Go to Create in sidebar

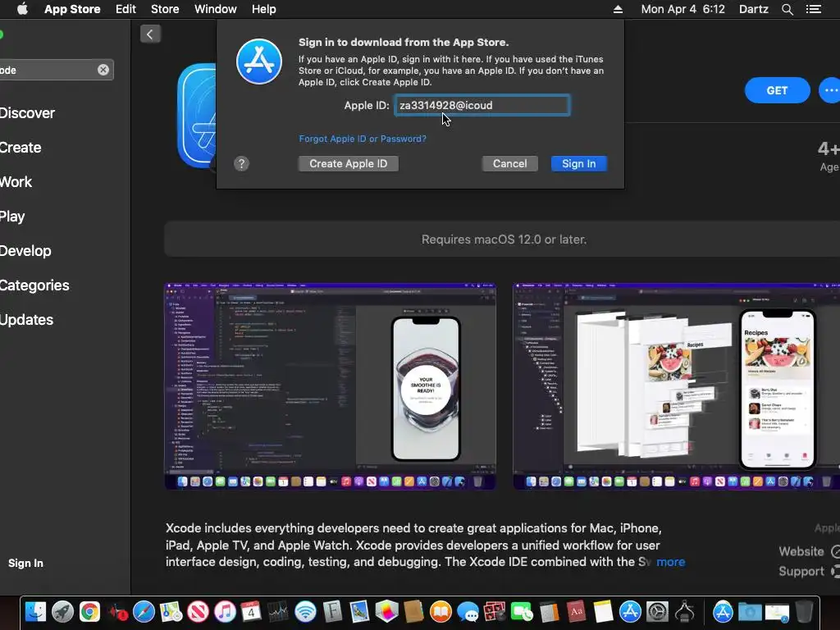pos(21,148)
